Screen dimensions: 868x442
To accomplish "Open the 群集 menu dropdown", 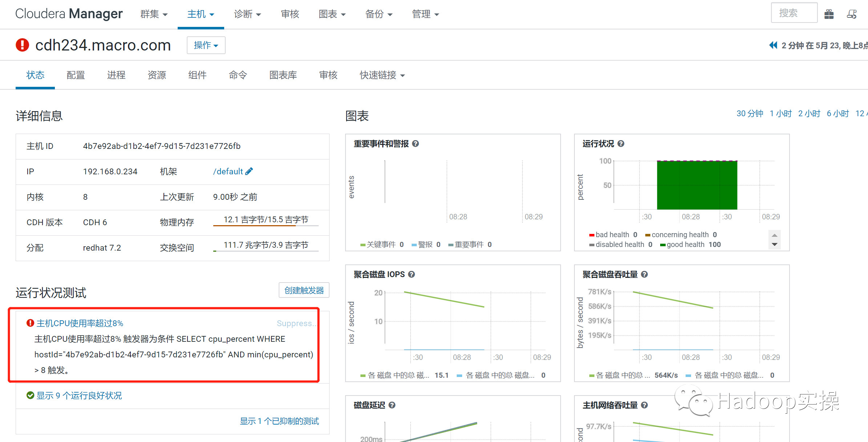I will point(154,14).
